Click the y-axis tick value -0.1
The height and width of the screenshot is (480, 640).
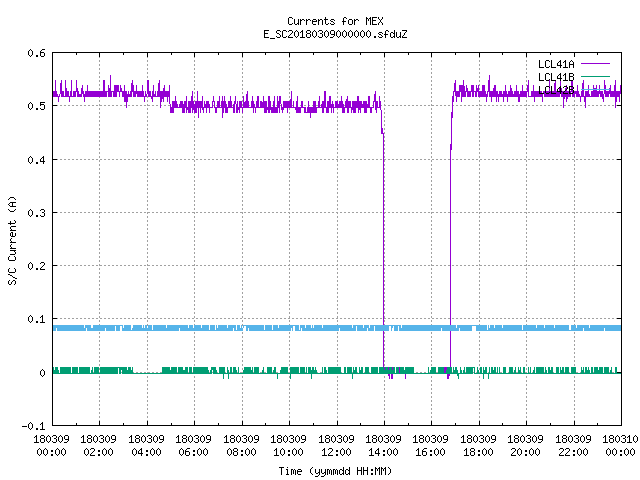(33, 426)
